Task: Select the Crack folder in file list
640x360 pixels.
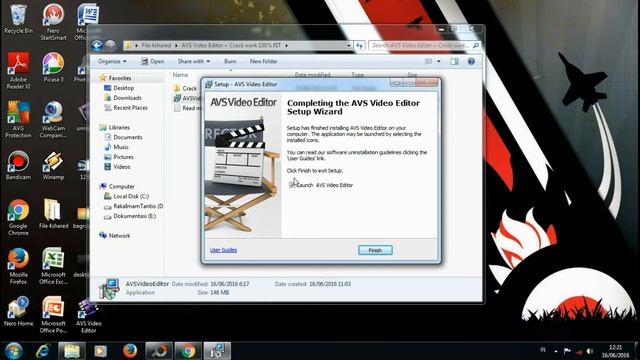Action: [186, 88]
